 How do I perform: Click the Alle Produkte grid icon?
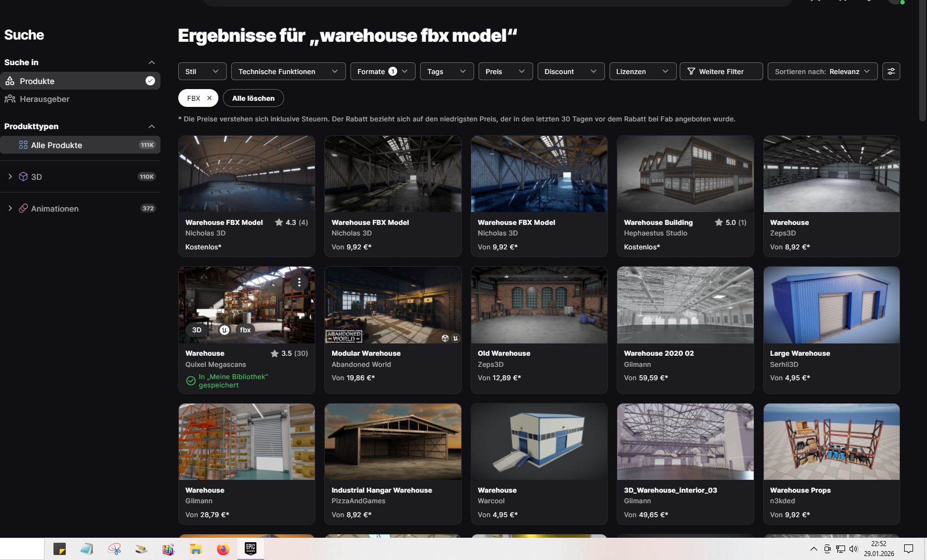23,145
